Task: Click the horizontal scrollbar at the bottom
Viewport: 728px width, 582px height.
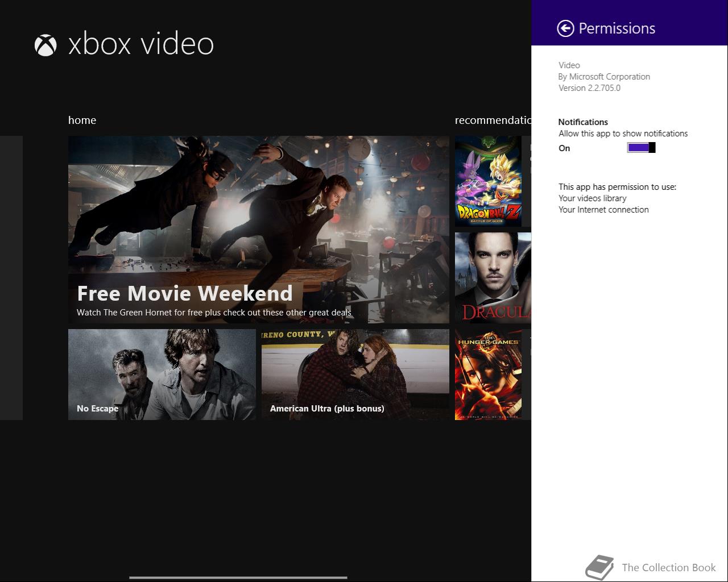Action: 238,577
